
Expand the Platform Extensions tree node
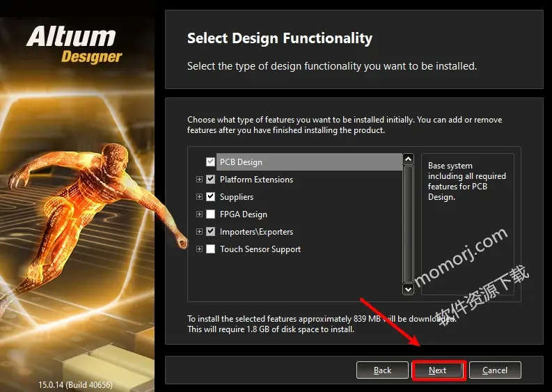199,179
